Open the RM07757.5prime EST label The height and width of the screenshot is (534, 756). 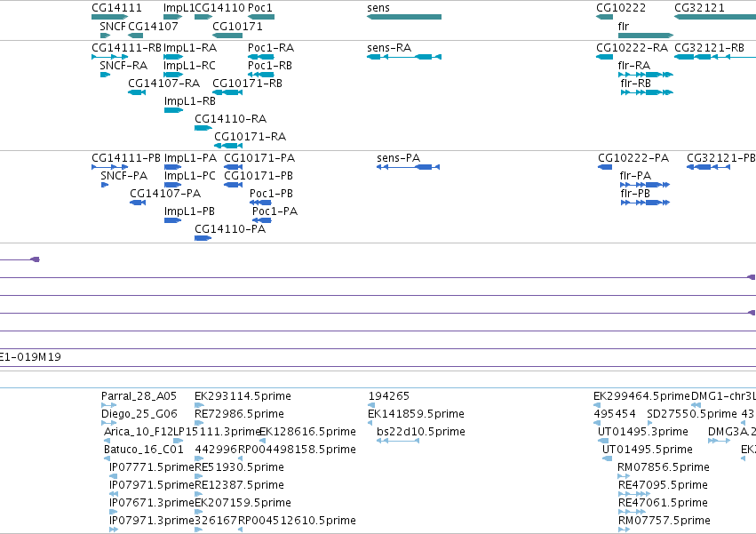(x=664, y=522)
